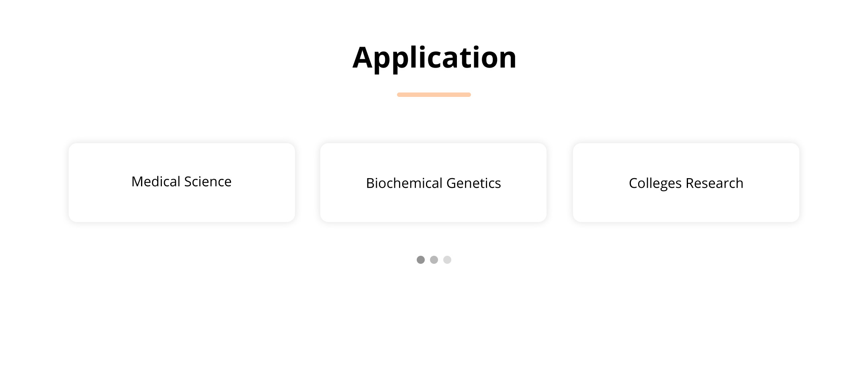Screen dimensions: 868x374
Task: Click the "Medical Science" text label
Action: pos(181,182)
